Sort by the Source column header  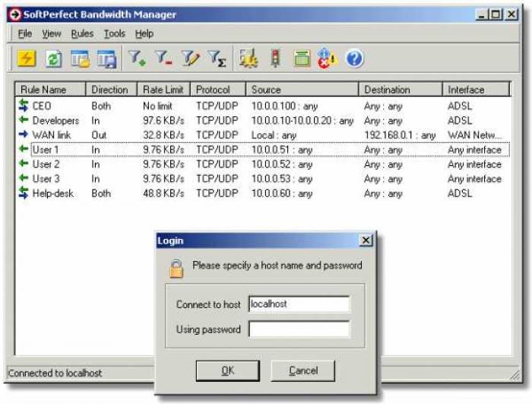(302, 89)
